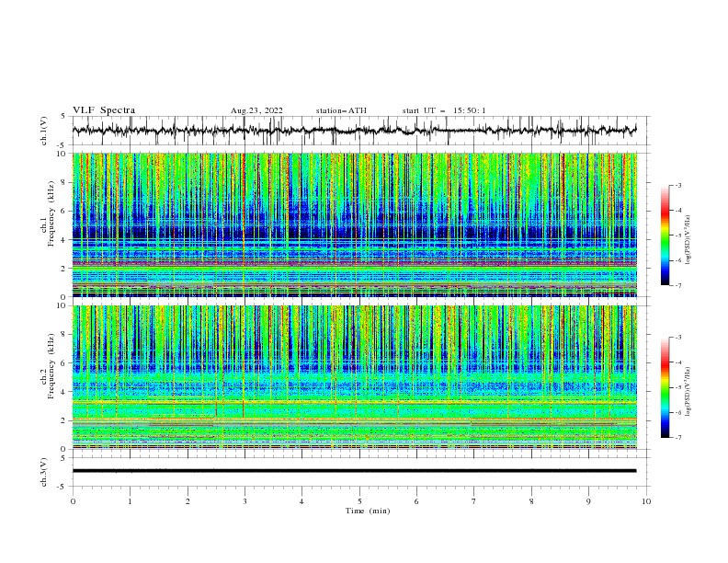Click time axis tick label '2'
The width and height of the screenshot is (728, 563).
pyautogui.click(x=188, y=501)
